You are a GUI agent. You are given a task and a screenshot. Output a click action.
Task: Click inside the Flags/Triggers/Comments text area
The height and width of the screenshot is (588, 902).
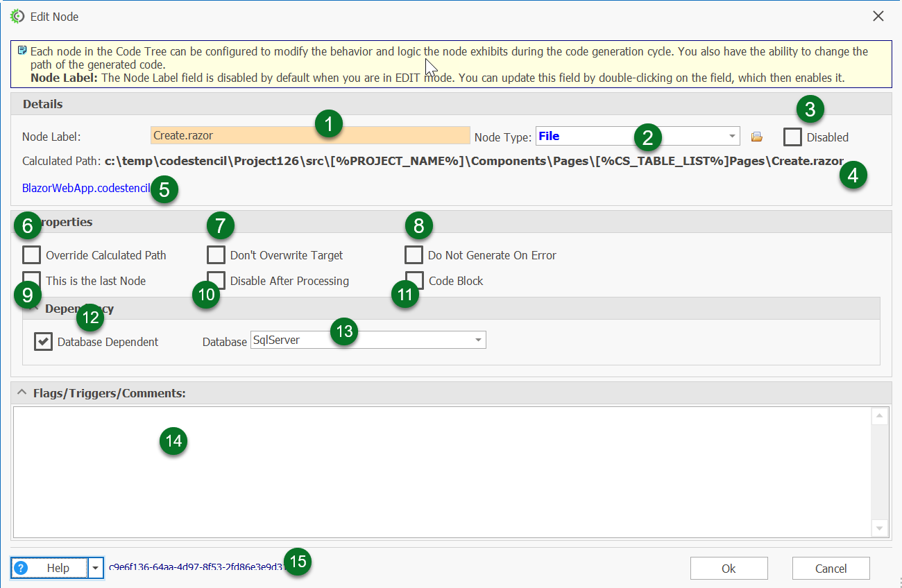tap(441, 472)
